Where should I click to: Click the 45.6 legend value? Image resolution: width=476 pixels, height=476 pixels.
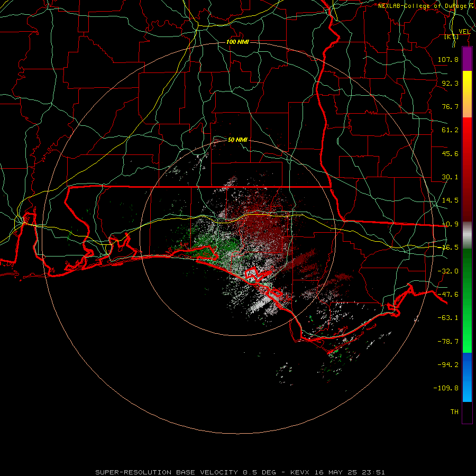[450, 153]
